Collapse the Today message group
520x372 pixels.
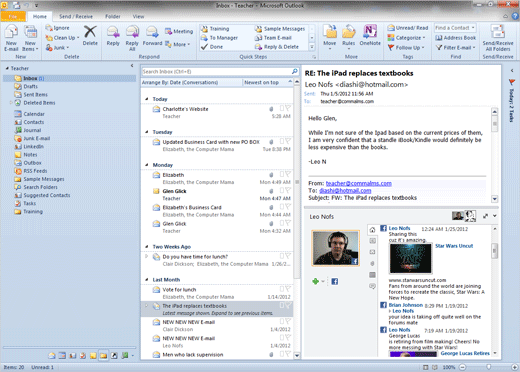click(147, 99)
